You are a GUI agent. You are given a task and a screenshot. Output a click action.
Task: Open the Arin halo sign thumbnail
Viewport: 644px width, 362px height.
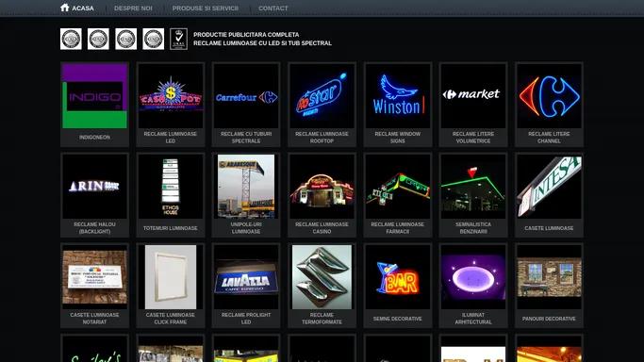click(x=94, y=187)
